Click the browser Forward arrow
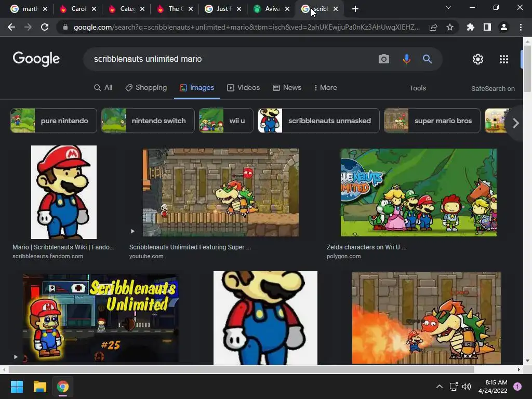Image resolution: width=532 pixels, height=399 pixels. tap(28, 27)
